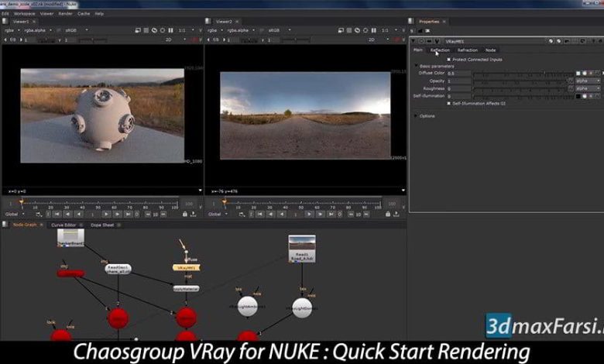
Task: Open Viewer1 rgba channel layer dropdown
Action: point(12,30)
